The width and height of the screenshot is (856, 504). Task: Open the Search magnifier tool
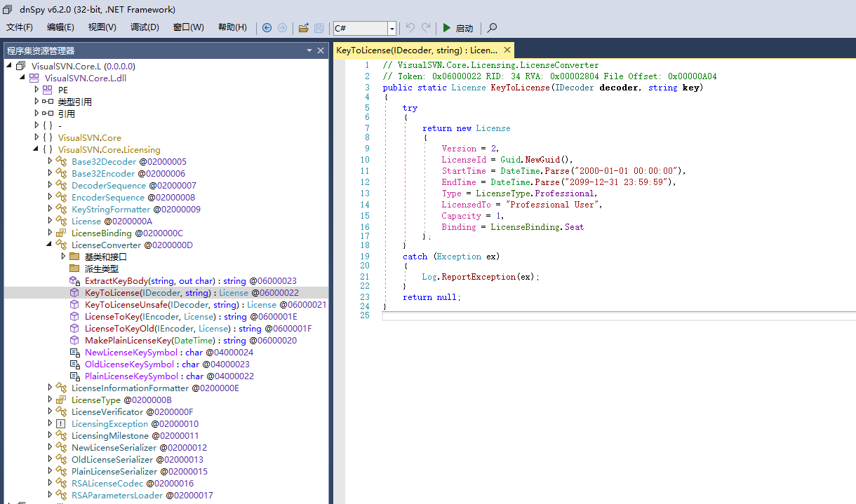coord(493,28)
